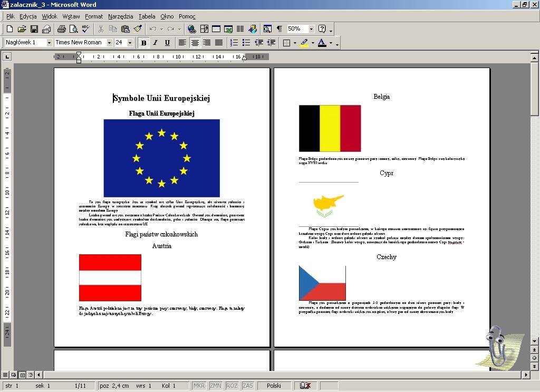Screen dimensions: 540x392
Task: Open the Widok menu
Action: tap(50, 16)
